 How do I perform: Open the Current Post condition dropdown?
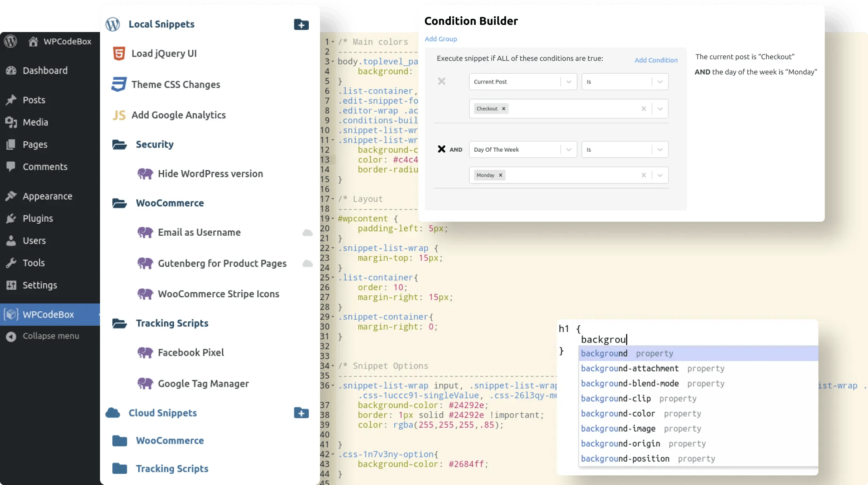(569, 81)
